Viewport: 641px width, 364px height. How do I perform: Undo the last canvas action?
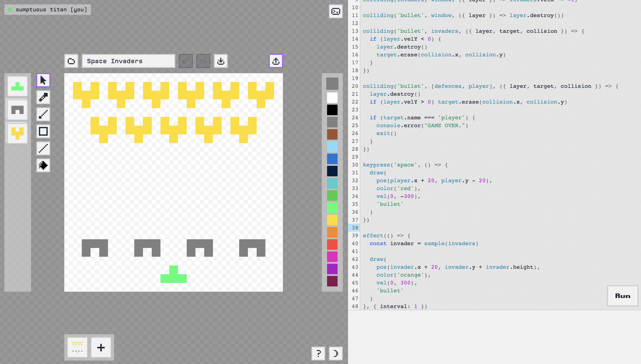186,61
